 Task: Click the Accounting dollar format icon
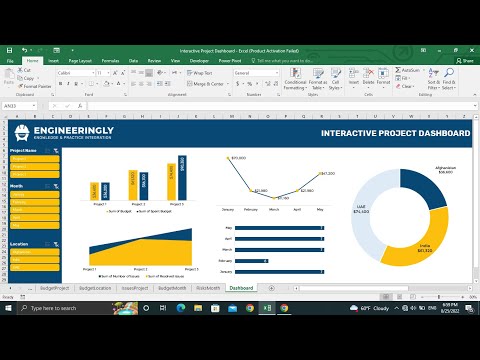pos(238,84)
